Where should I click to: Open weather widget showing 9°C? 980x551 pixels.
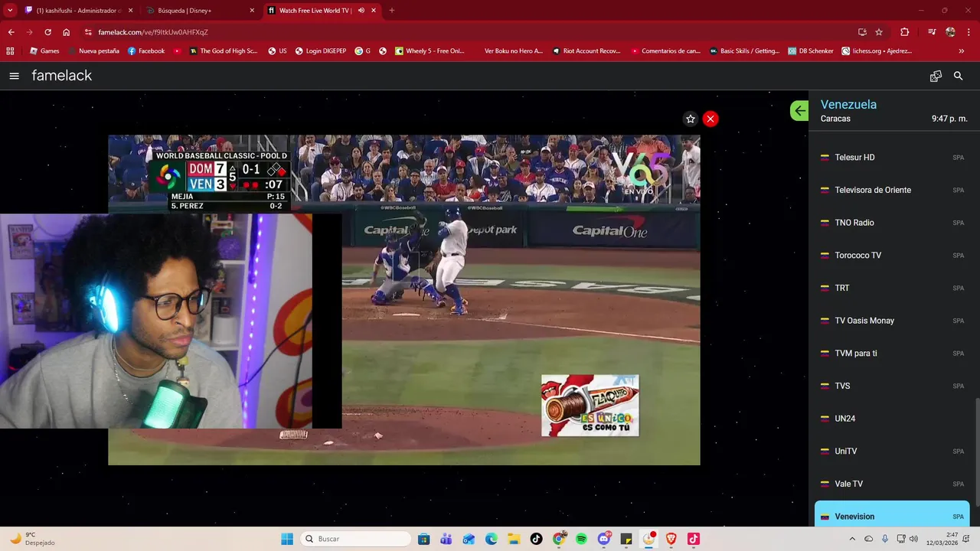point(31,539)
